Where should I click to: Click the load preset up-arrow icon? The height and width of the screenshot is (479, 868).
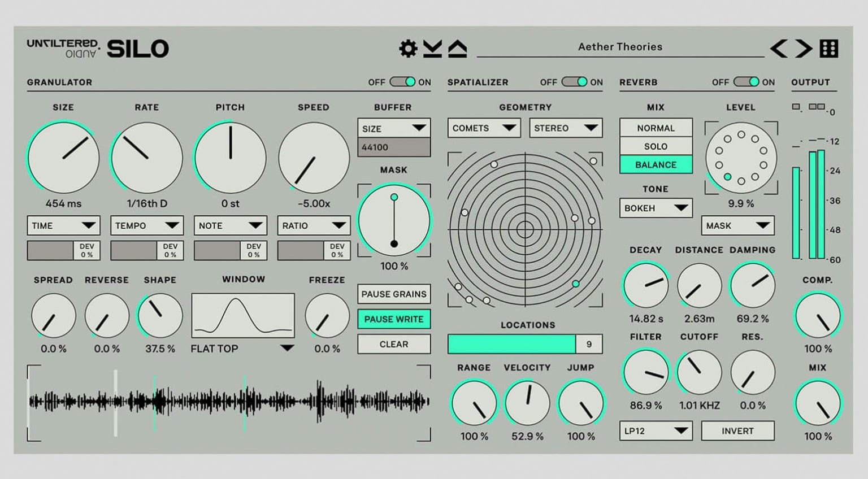point(457,49)
